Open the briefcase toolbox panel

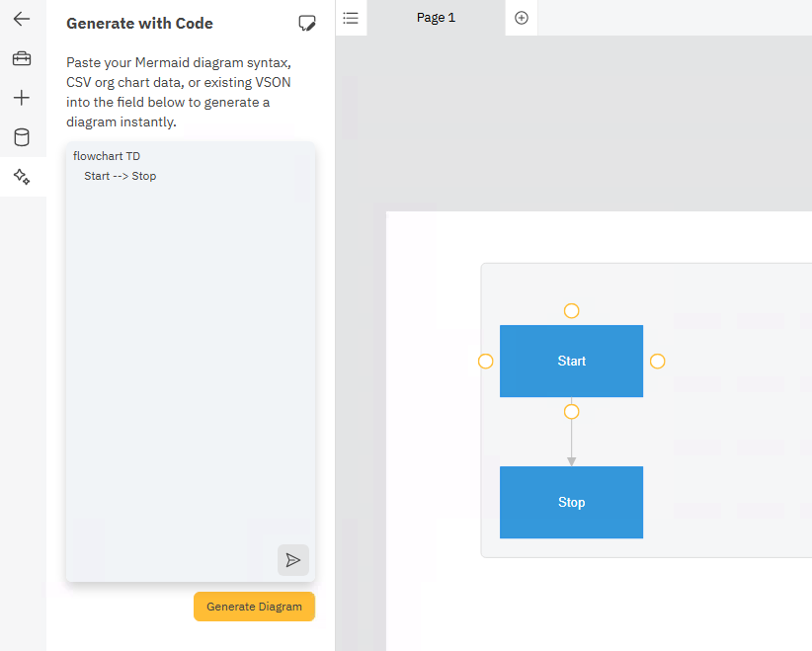(22, 59)
